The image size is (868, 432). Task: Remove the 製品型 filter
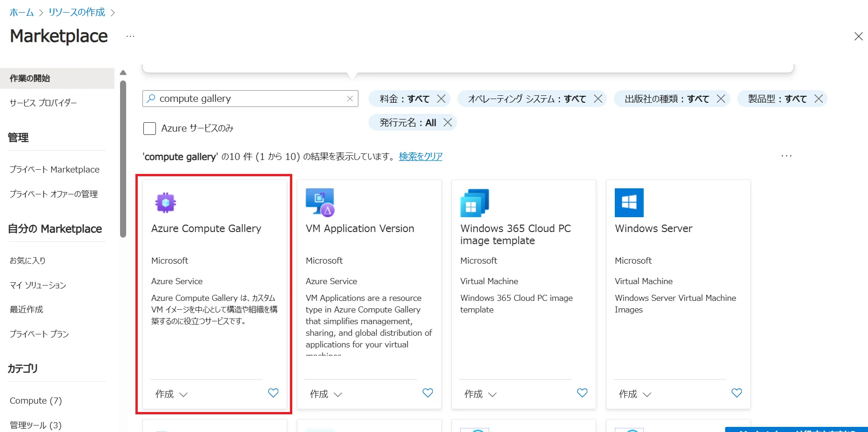click(x=819, y=99)
